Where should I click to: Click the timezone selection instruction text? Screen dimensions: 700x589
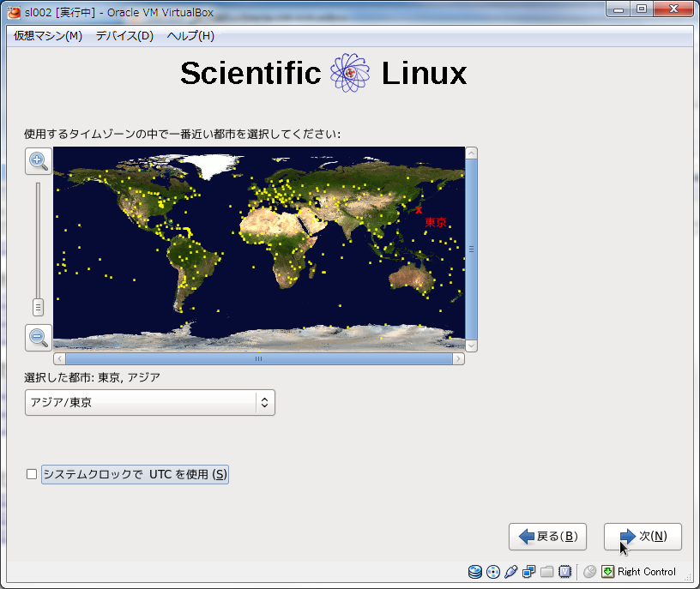click(x=182, y=134)
